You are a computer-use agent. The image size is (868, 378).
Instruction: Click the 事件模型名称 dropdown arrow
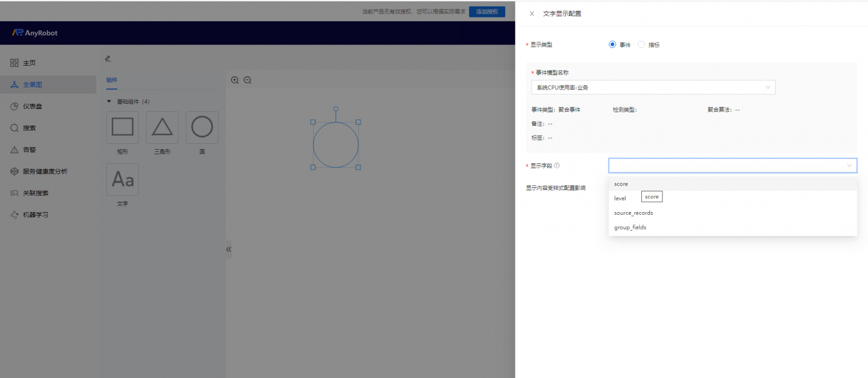[768, 87]
